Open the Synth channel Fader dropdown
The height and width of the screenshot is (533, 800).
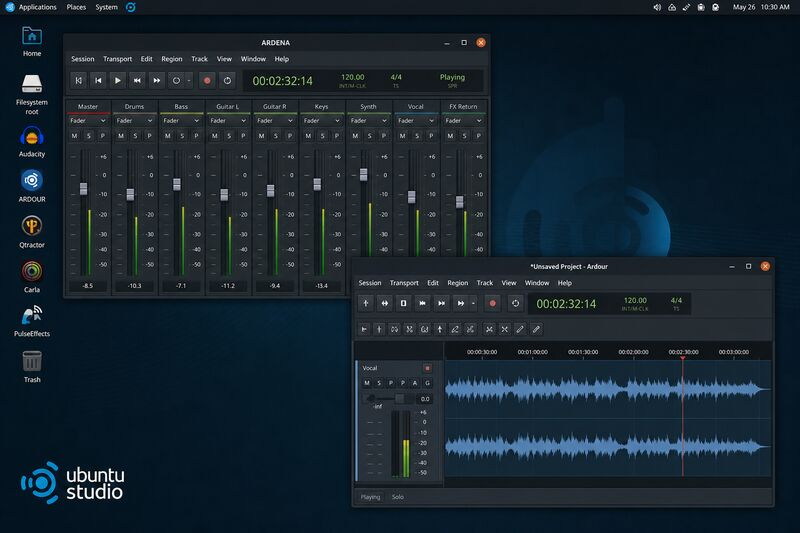click(x=368, y=121)
